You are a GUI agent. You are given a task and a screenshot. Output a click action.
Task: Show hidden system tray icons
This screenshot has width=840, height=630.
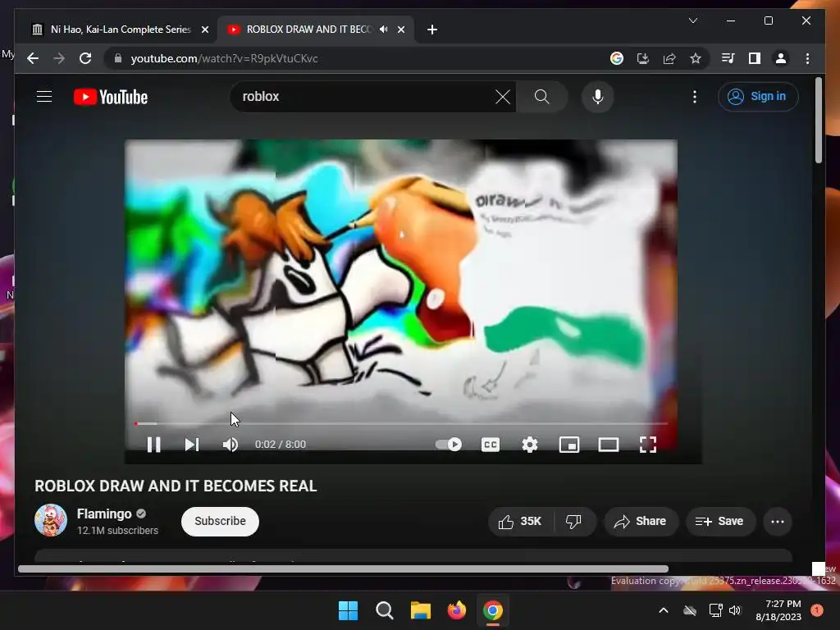663,610
